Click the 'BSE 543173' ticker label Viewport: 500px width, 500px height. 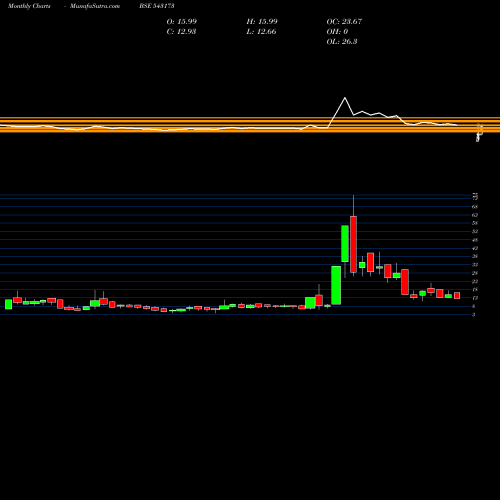click(x=157, y=6)
